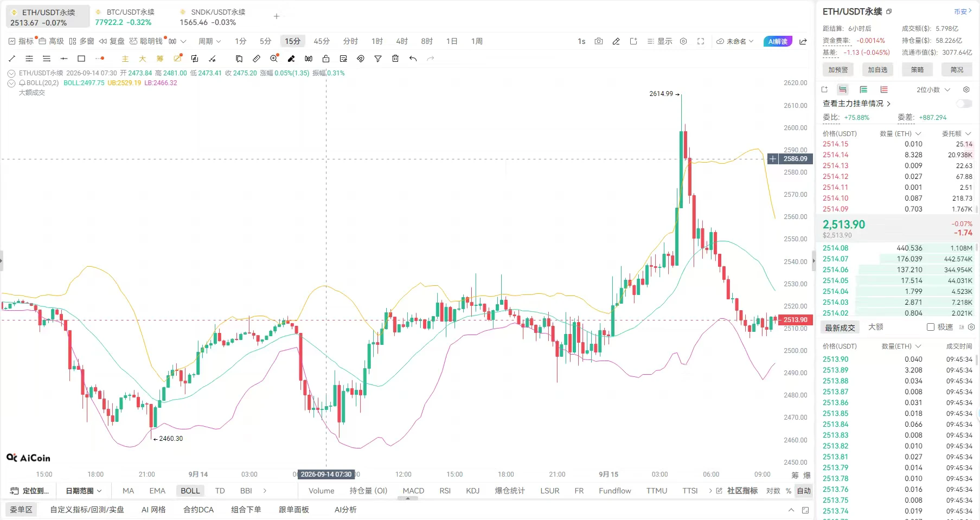Open order book settings gear icon
Image resolution: width=980 pixels, height=520 pixels.
click(x=966, y=89)
